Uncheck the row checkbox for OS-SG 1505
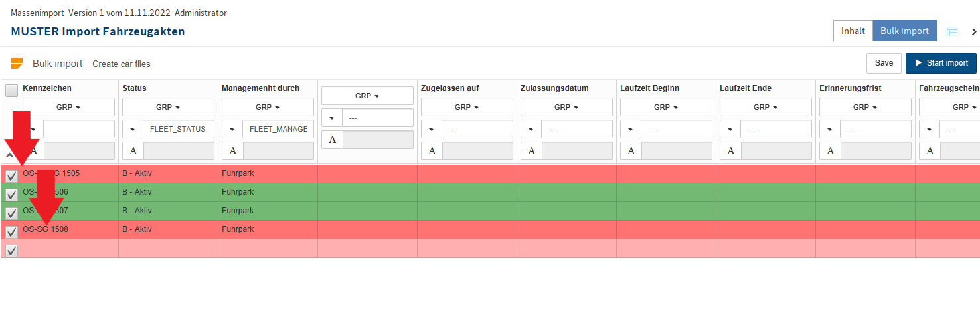The height and width of the screenshot is (313, 980). [11, 176]
